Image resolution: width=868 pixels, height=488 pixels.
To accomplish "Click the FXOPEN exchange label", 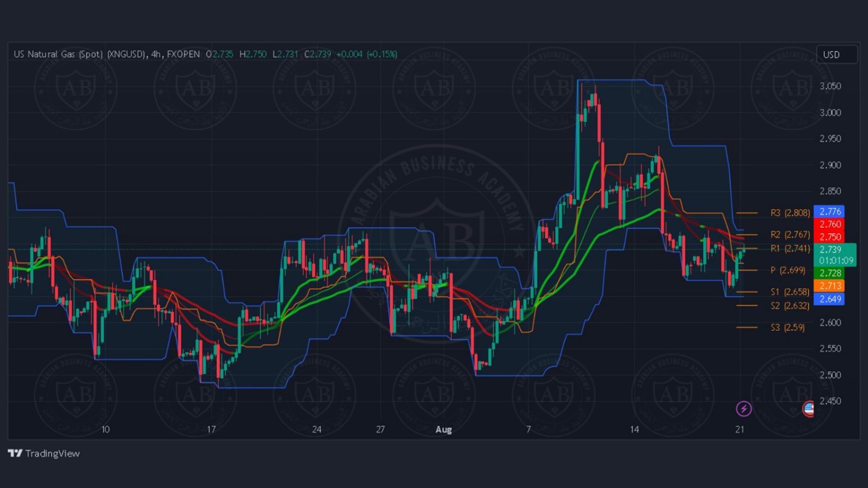I will [x=183, y=54].
